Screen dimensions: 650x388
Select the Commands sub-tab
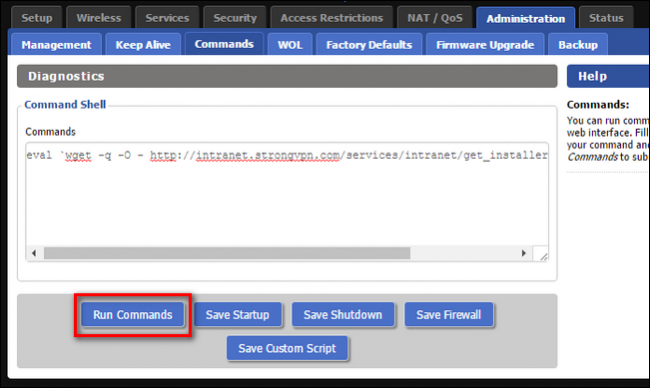[x=224, y=44]
